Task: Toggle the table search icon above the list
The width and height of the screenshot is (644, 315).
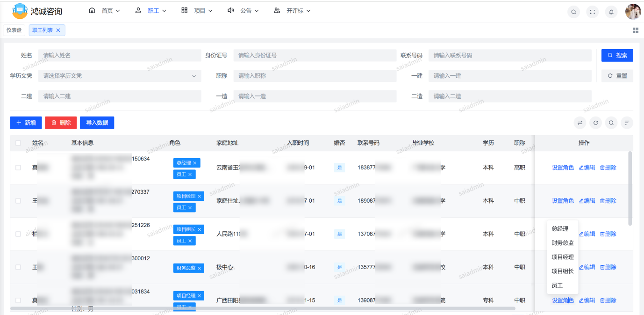Action: tap(611, 123)
